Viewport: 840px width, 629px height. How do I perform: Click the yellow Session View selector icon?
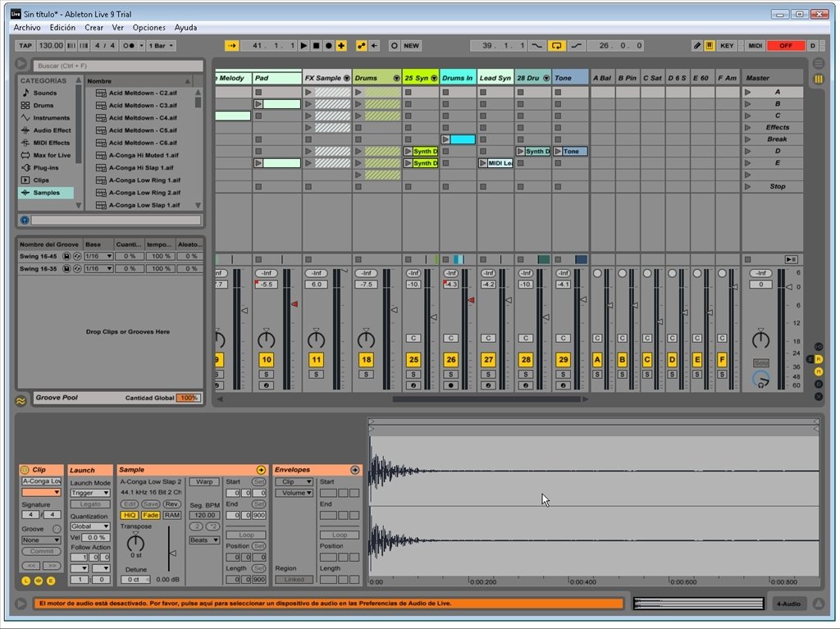818,79
